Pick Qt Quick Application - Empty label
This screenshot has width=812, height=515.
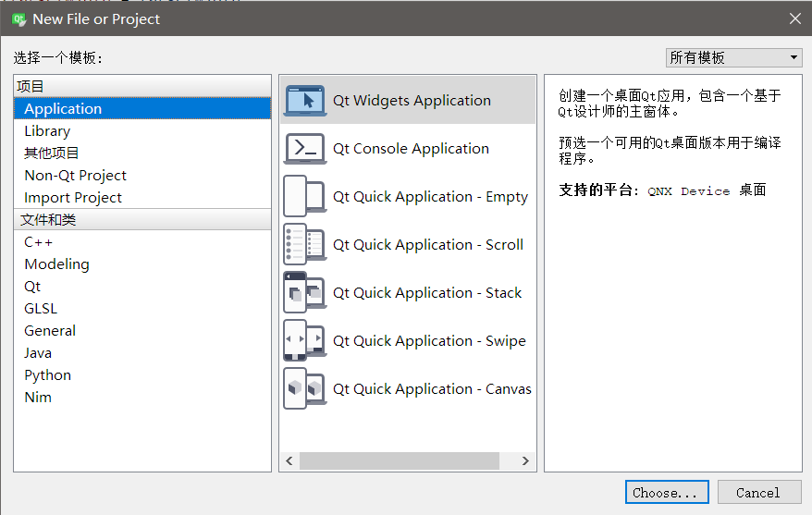[430, 197]
